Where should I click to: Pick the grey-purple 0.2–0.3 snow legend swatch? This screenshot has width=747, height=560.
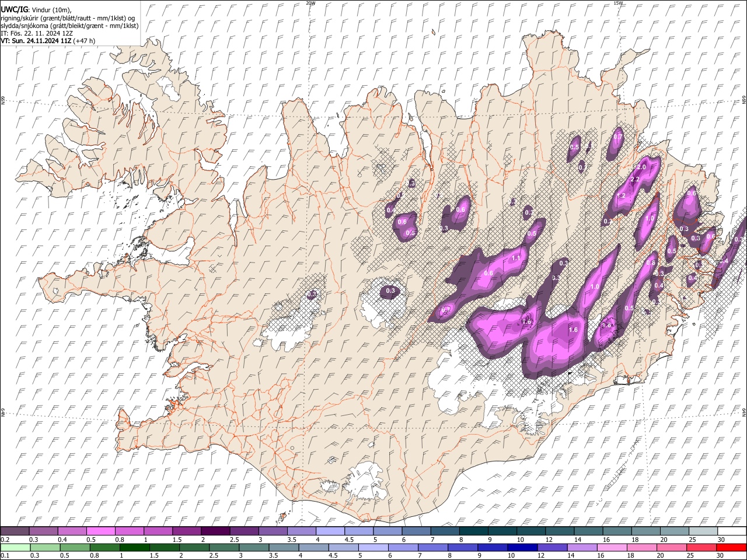(15, 531)
